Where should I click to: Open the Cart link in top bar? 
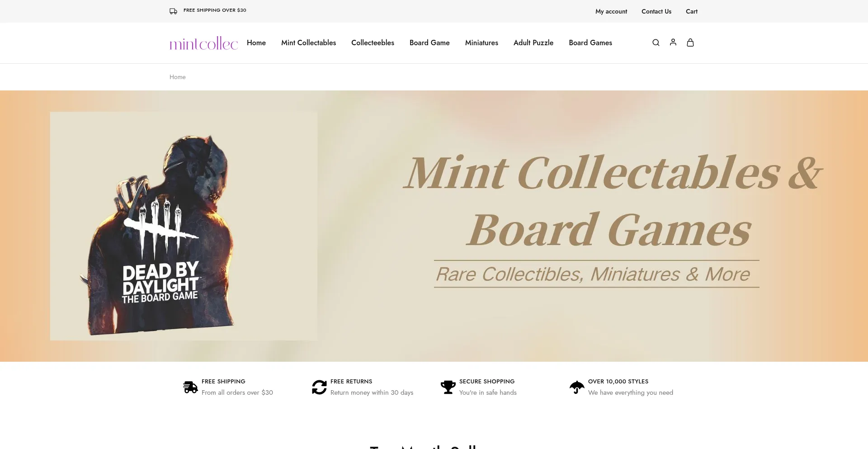tap(691, 11)
